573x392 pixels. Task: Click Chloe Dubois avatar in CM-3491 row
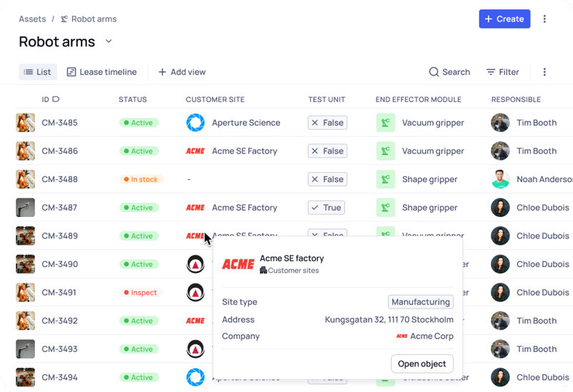[500, 292]
